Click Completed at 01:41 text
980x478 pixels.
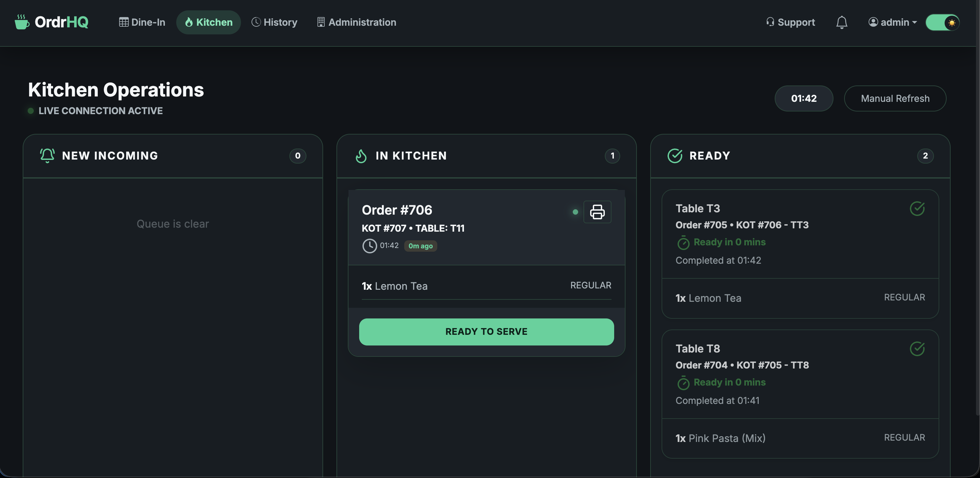click(x=718, y=400)
